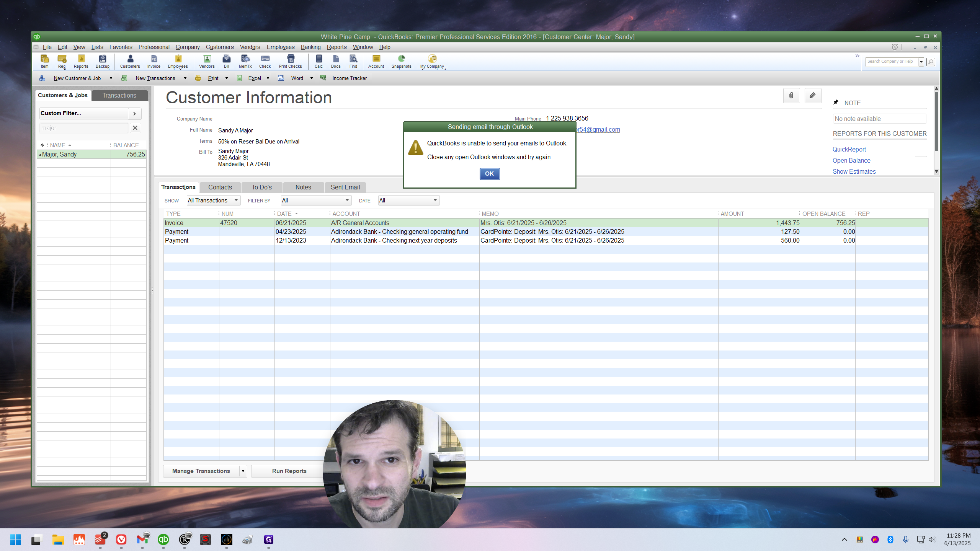Open the Open Balance report link

(x=851, y=160)
